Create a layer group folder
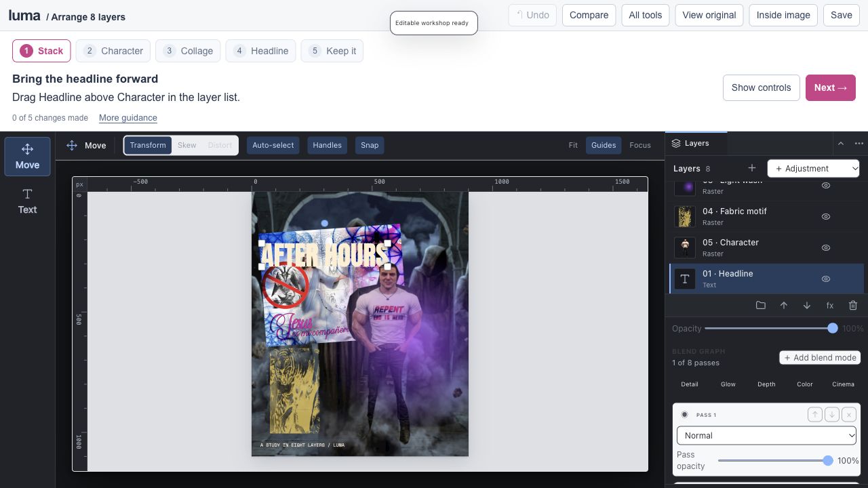 (x=761, y=306)
